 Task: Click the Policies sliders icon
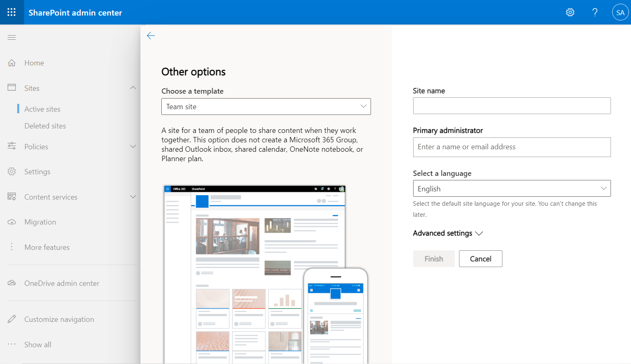(x=12, y=146)
